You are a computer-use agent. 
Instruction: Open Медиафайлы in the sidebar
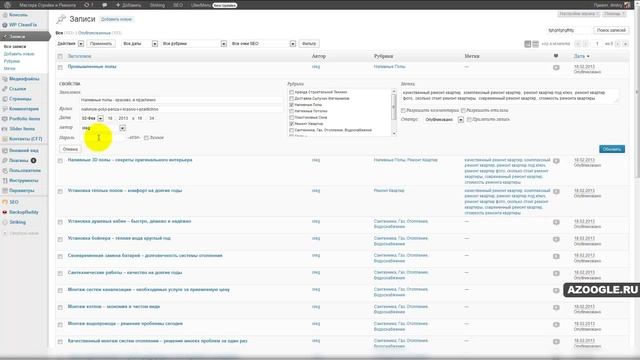coord(24,79)
